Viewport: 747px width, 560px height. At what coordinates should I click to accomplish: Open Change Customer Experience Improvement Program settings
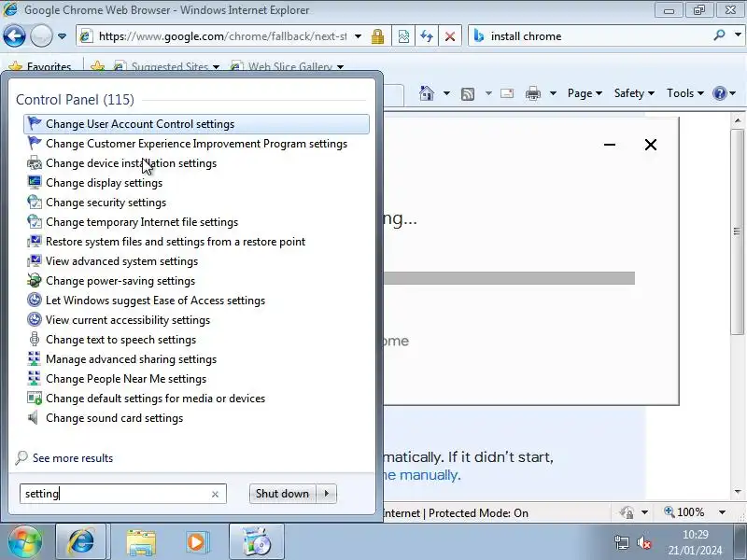196,144
